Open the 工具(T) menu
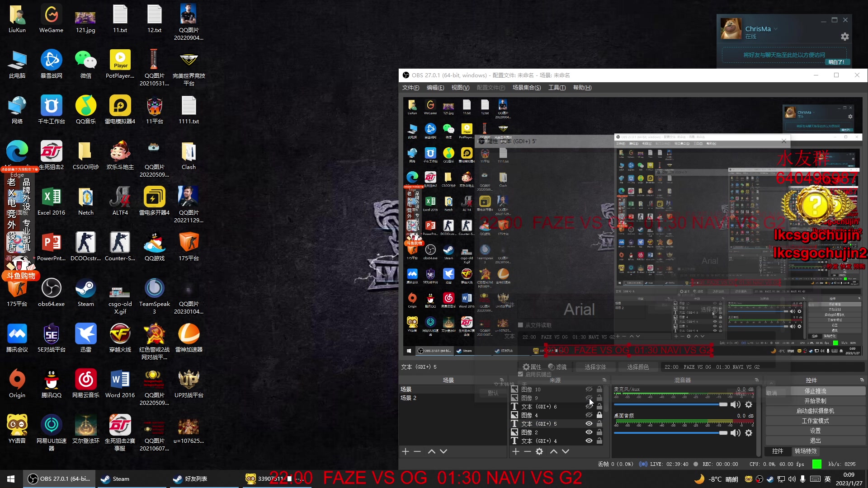Image resolution: width=868 pixels, height=488 pixels. 557,88
